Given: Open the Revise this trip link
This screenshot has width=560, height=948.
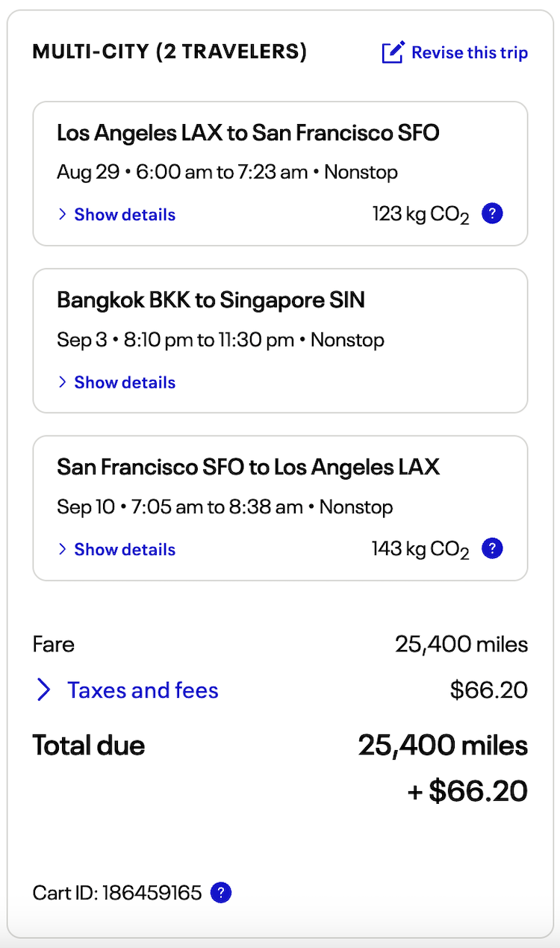Looking at the screenshot, I should click(469, 53).
